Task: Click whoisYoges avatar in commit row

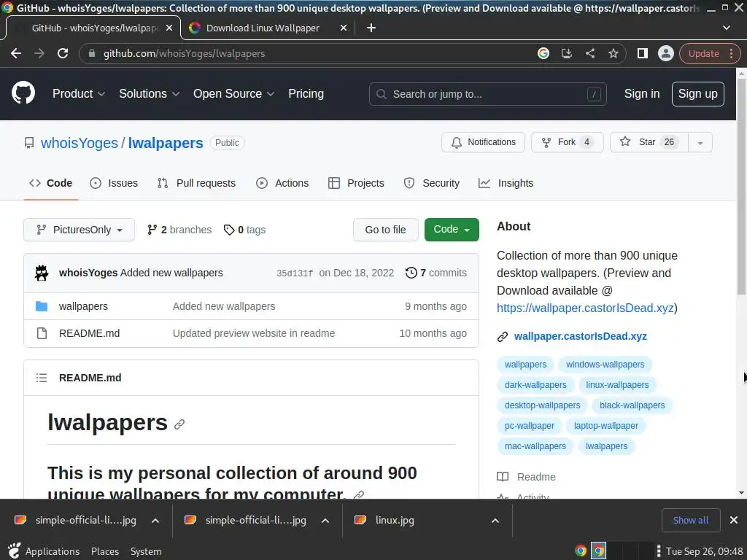Action: click(x=42, y=273)
